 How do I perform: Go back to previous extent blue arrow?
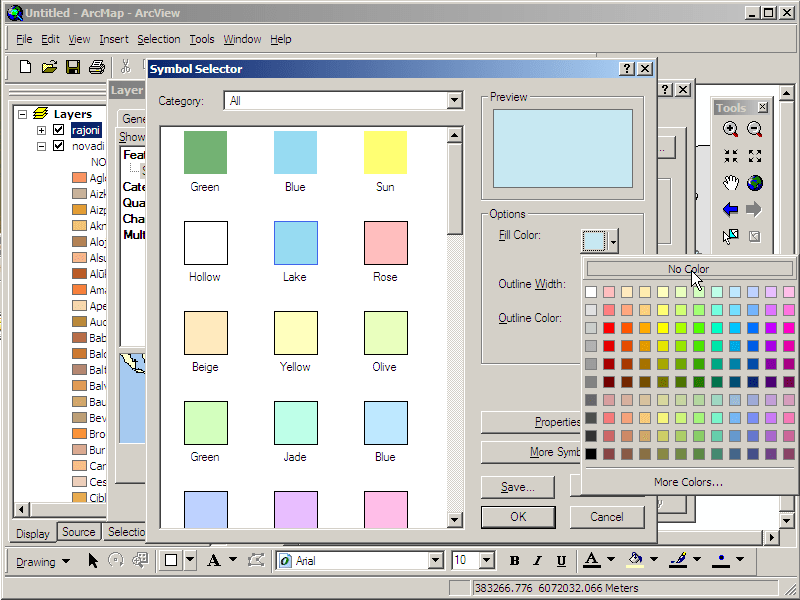click(x=731, y=209)
